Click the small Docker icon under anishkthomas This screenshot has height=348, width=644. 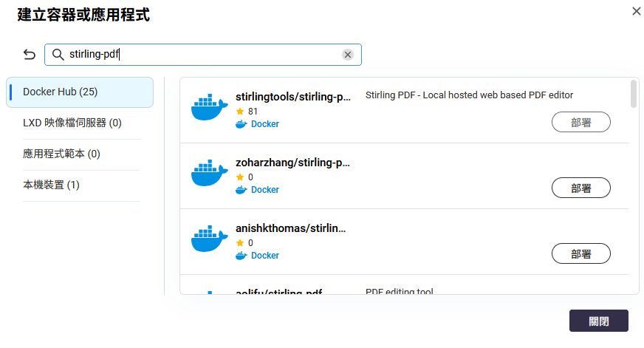tap(241, 256)
